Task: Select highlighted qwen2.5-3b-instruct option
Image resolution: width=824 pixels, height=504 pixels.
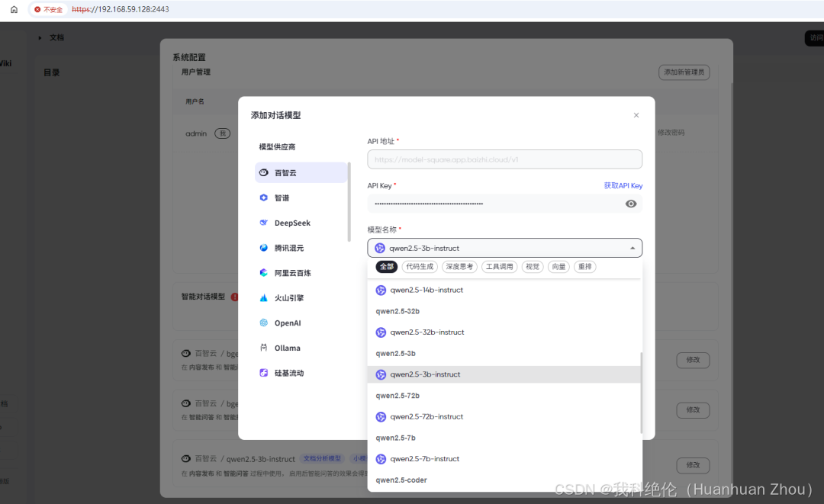Action: 504,374
